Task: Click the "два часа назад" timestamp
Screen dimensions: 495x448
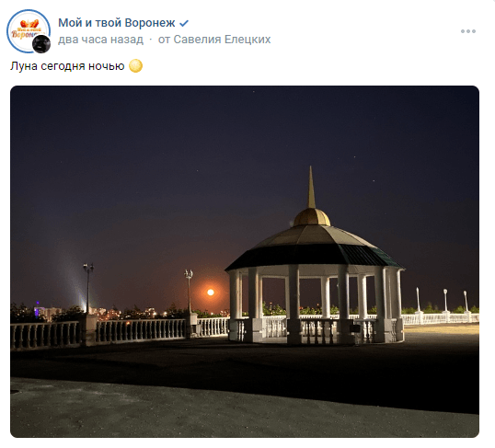Action: [x=100, y=40]
